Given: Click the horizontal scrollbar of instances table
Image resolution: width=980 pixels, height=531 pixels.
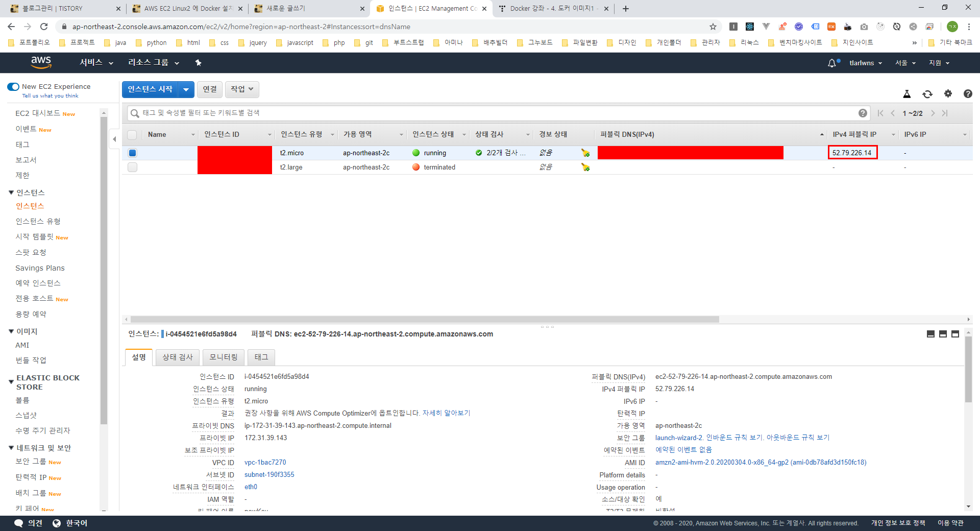Looking at the screenshot, I should [425, 320].
